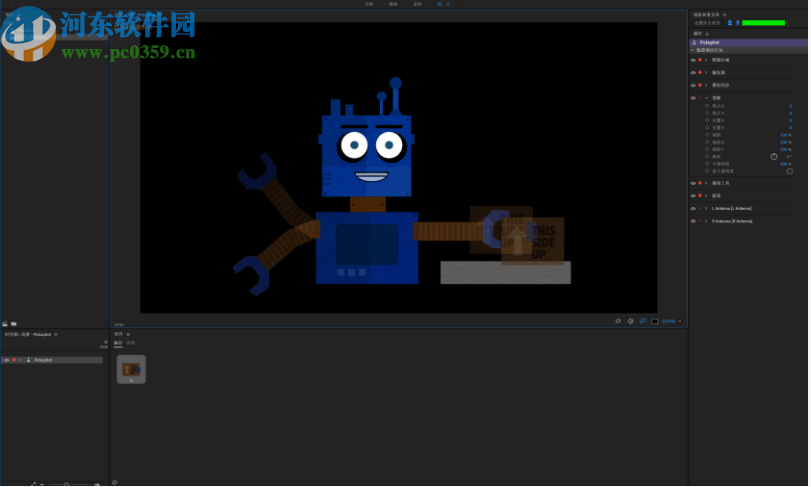Screen dimensions: 811x487
Task: Collapse the track item behaviors section
Action: 692,50
